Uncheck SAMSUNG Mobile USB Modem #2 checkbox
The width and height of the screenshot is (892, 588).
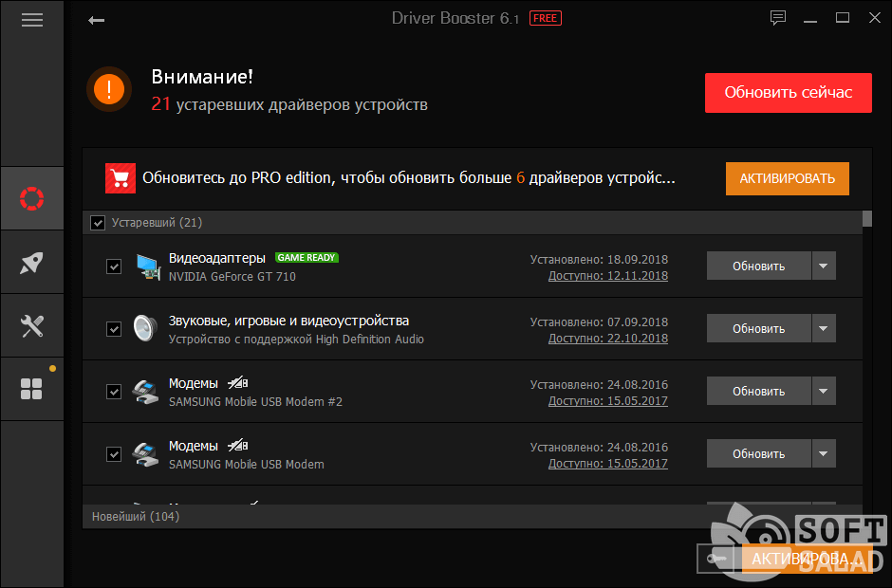114,392
